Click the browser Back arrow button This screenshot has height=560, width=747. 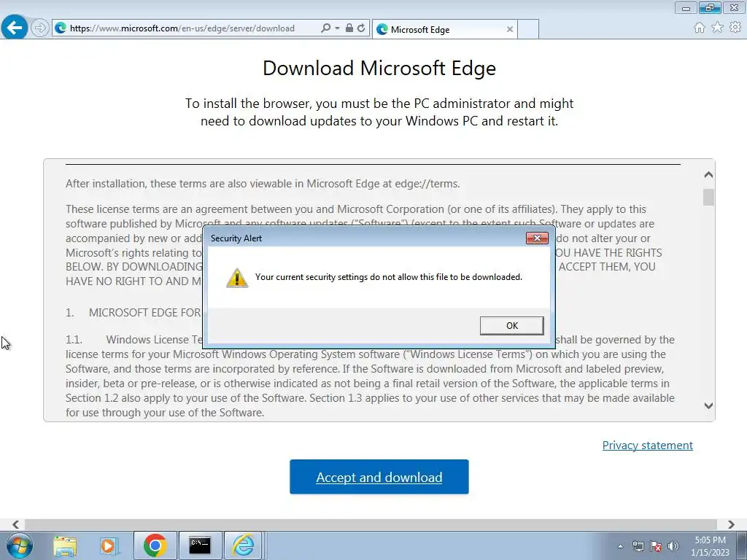click(x=15, y=27)
